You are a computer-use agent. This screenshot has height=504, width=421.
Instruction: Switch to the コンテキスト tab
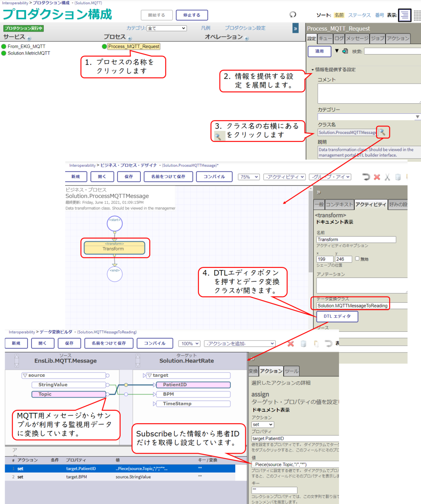coord(339,205)
